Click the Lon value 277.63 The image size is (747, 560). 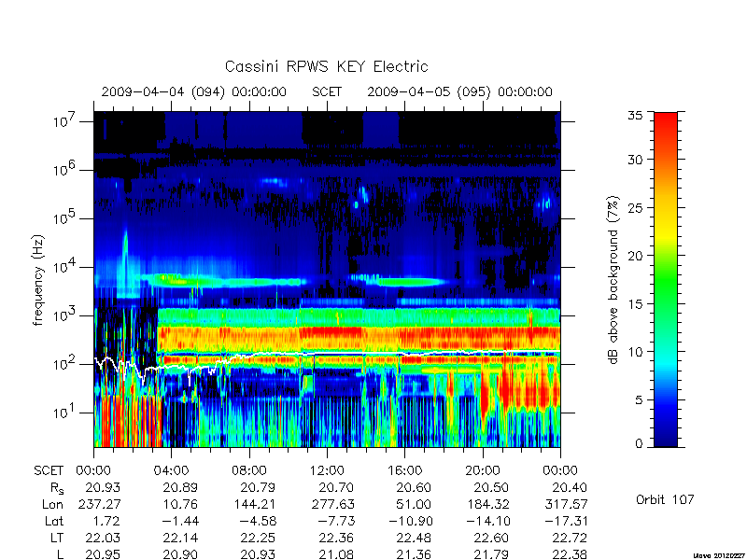[x=332, y=504]
